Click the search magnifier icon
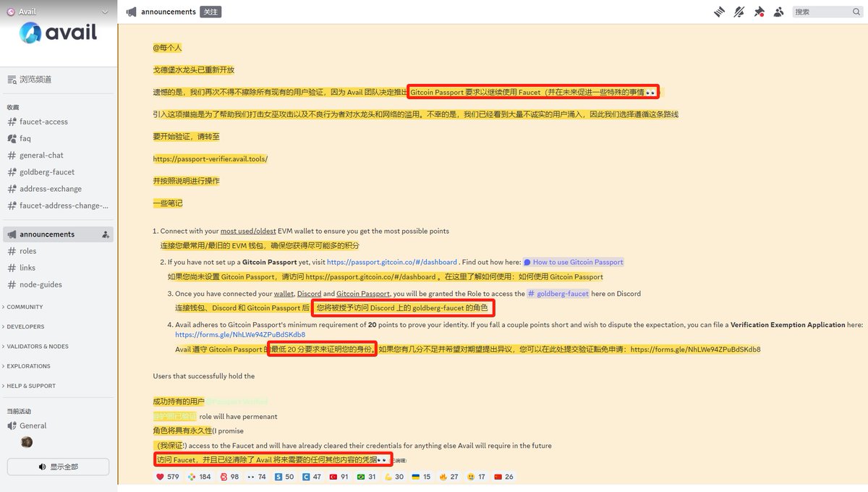Viewport: 868px width, 492px height. [x=856, y=12]
